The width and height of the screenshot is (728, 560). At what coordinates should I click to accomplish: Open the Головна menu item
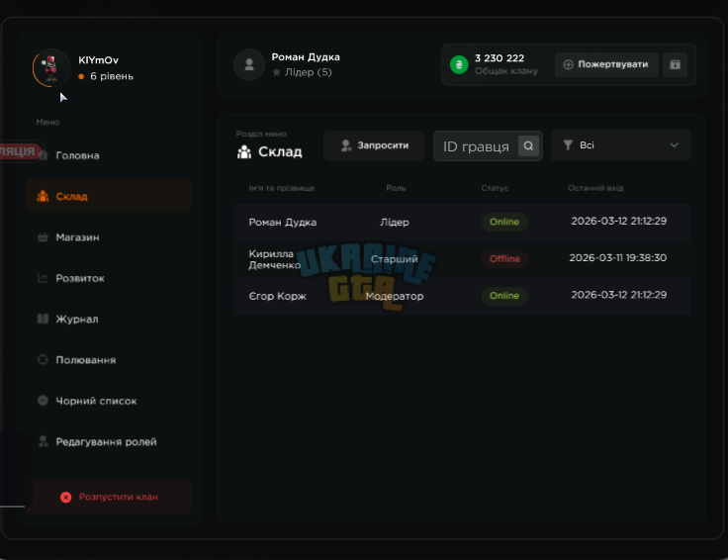(x=109, y=155)
